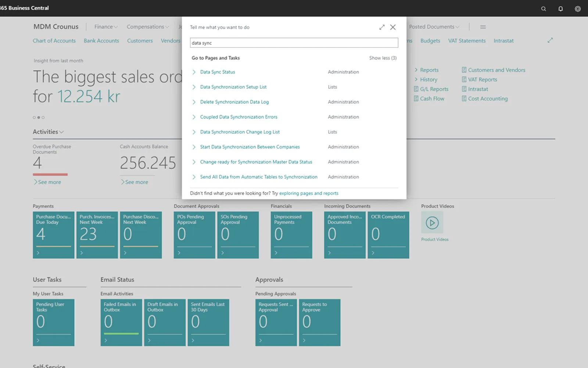Go to Chart of Accounts
588x368 pixels.
(54, 41)
